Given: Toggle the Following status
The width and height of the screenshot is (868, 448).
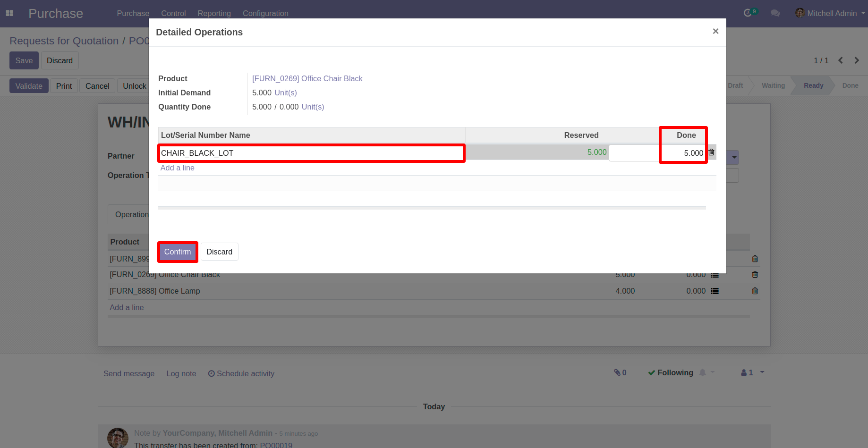Looking at the screenshot, I should click(671, 372).
